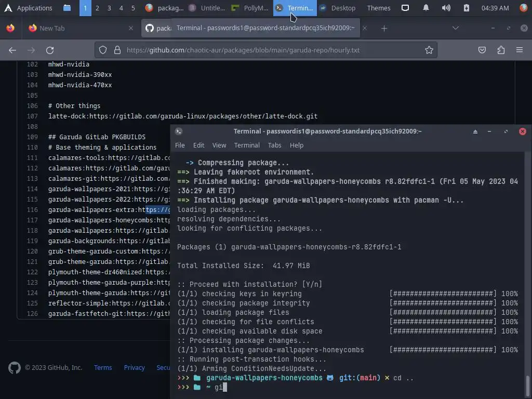Screen dimensions: 532x399
Task: Expand the list all tabs chevron
Action: point(456,28)
